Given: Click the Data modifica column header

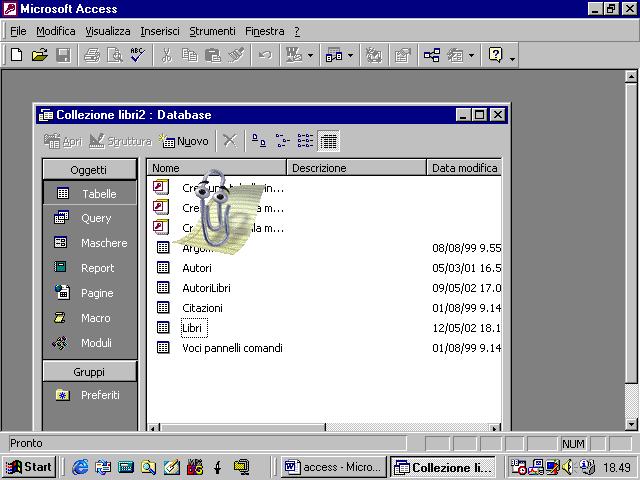Looking at the screenshot, I should click(x=464, y=168).
